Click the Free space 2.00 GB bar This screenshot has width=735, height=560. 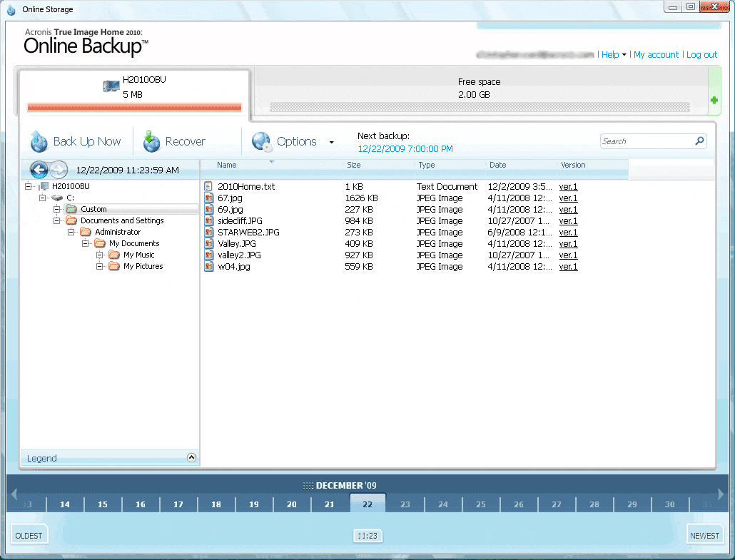pos(480,107)
